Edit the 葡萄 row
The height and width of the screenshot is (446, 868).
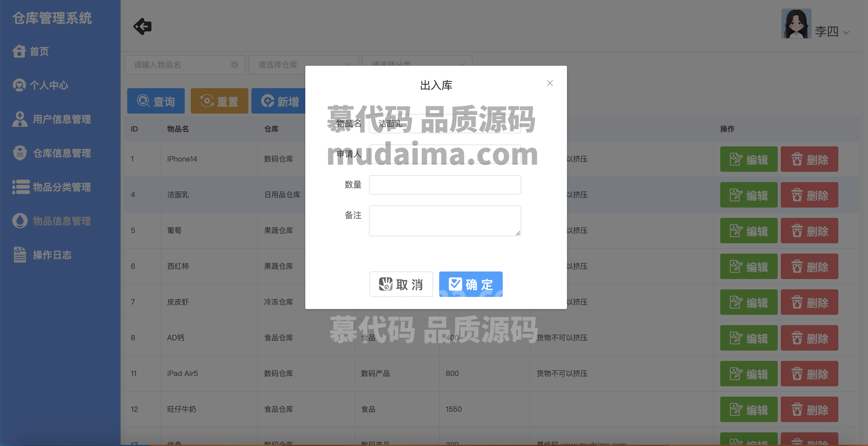click(749, 231)
